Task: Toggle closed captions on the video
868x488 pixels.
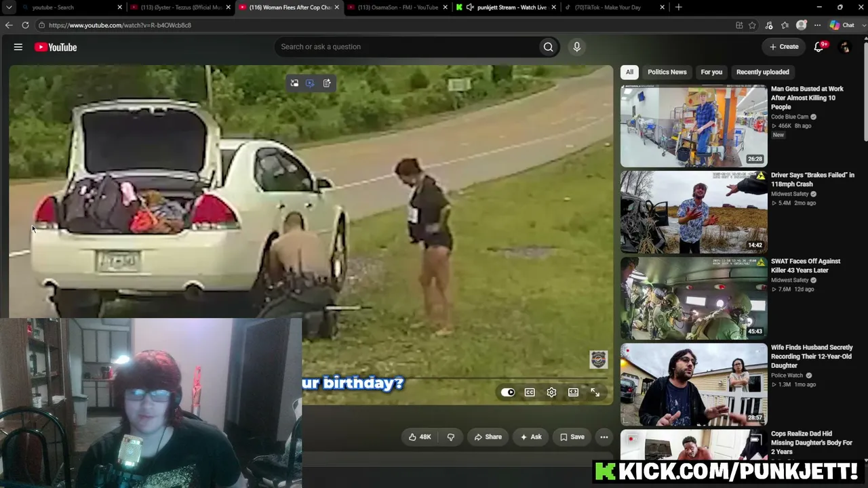Action: (x=530, y=392)
